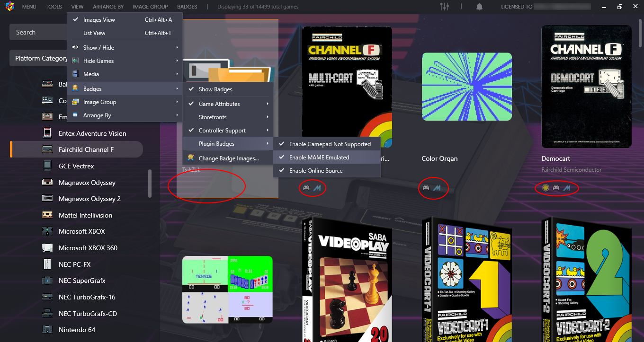644x342 pixels.
Task: Click MAME badge under Color Organ
Action: (438, 188)
